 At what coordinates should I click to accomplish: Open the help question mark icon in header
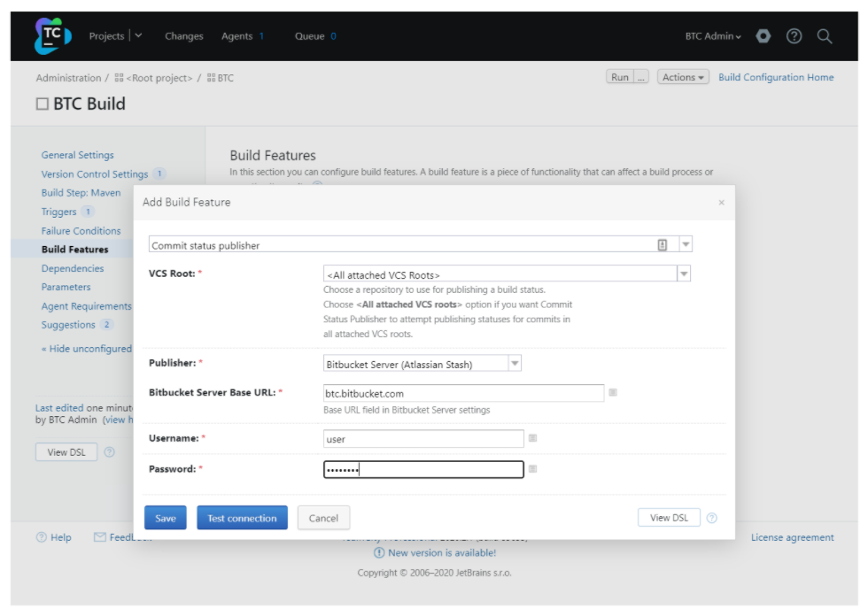click(794, 36)
